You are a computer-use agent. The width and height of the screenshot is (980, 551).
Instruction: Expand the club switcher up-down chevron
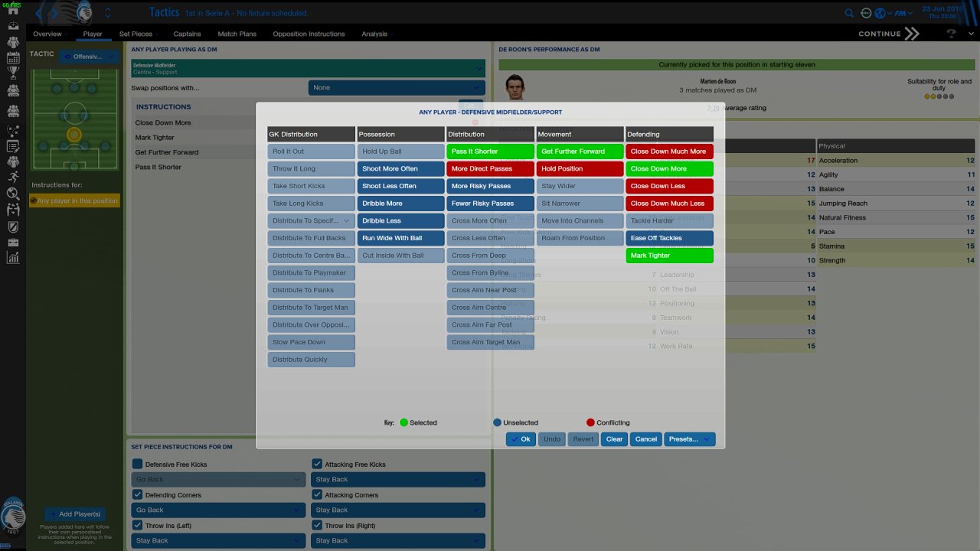click(x=107, y=13)
